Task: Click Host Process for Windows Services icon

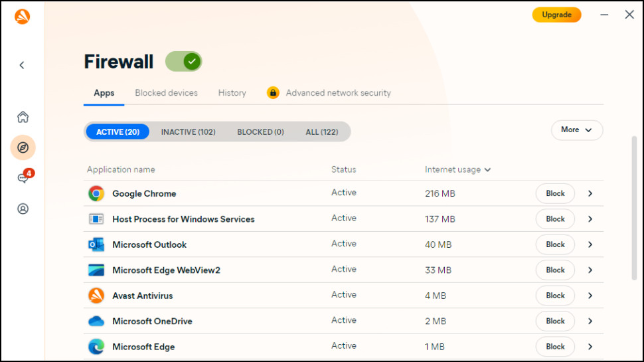Action: coord(96,219)
